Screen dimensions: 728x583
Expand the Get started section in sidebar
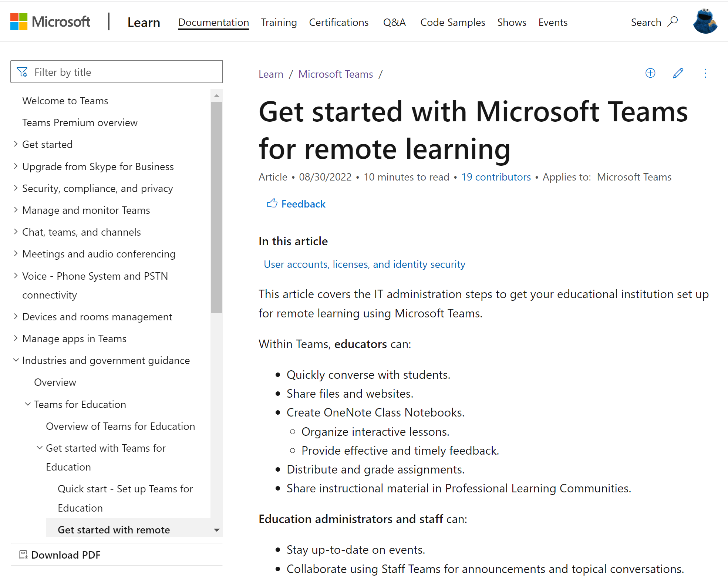coord(15,144)
